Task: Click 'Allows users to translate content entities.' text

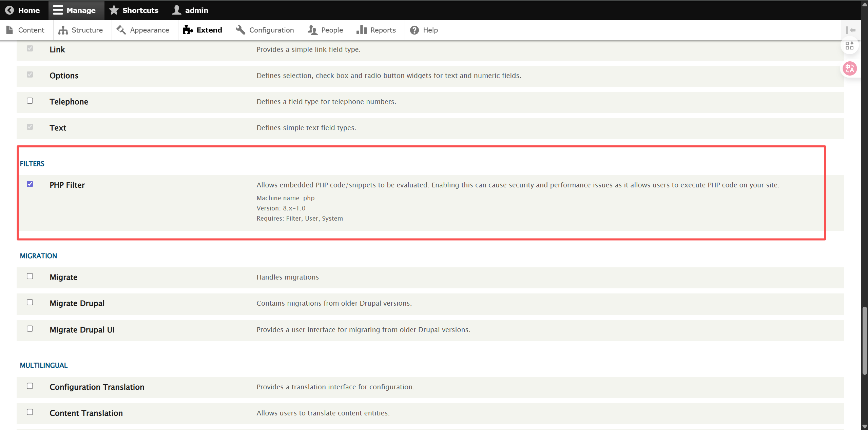Action: [x=323, y=413]
